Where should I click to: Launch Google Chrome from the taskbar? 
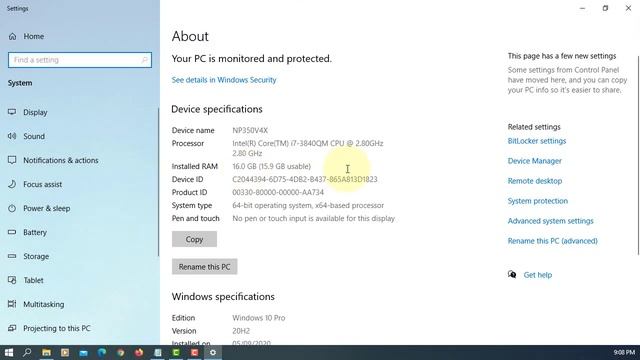click(120, 353)
